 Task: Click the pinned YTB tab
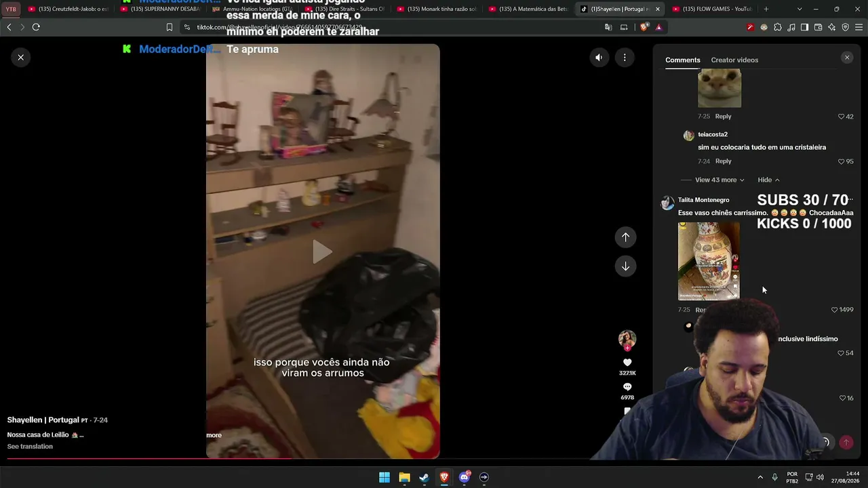pos(11,9)
